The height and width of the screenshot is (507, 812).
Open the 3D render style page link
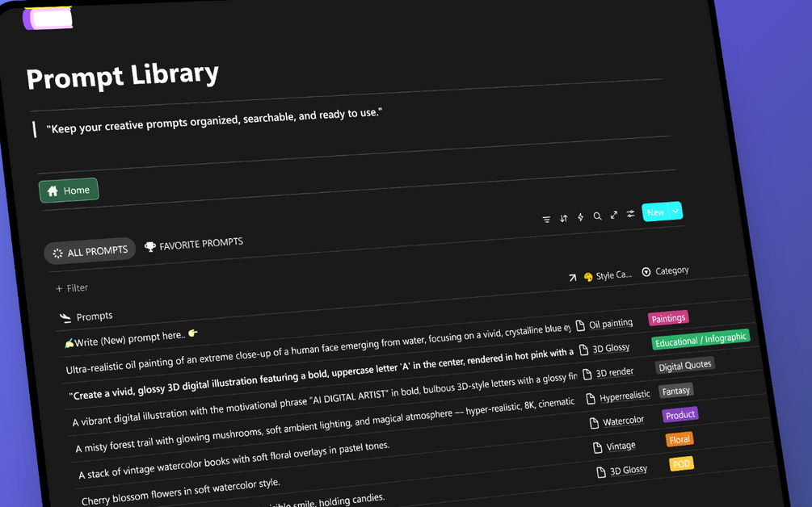614,372
